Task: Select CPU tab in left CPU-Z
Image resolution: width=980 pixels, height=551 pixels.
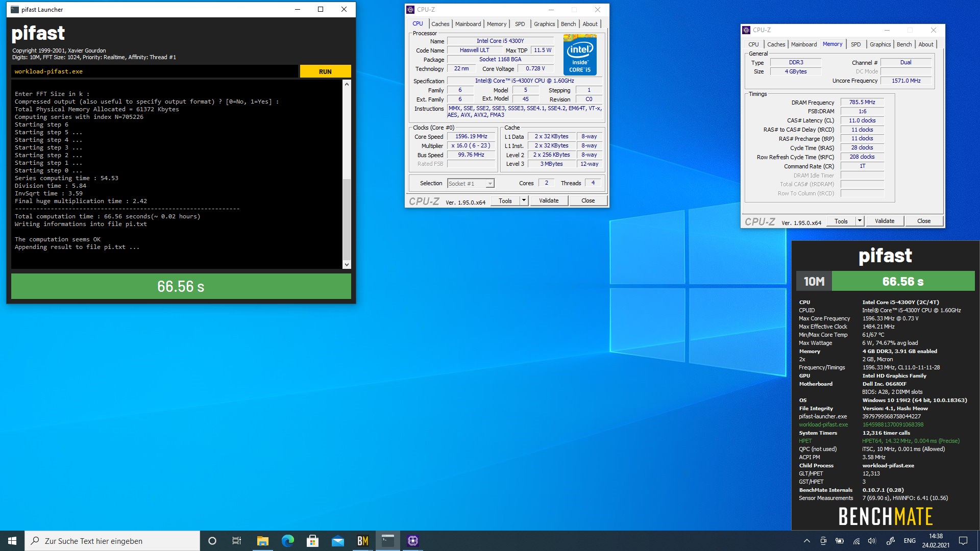Action: 418,23
